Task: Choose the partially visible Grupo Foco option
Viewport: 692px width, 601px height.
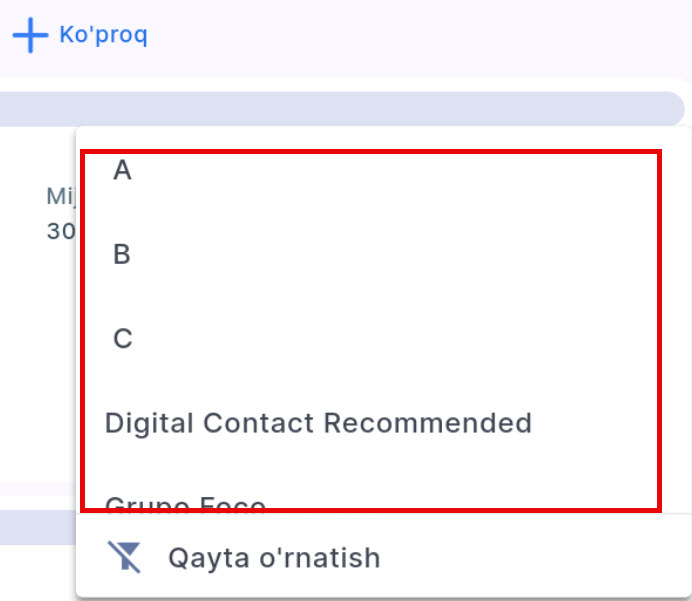Action: pyautogui.click(x=186, y=503)
